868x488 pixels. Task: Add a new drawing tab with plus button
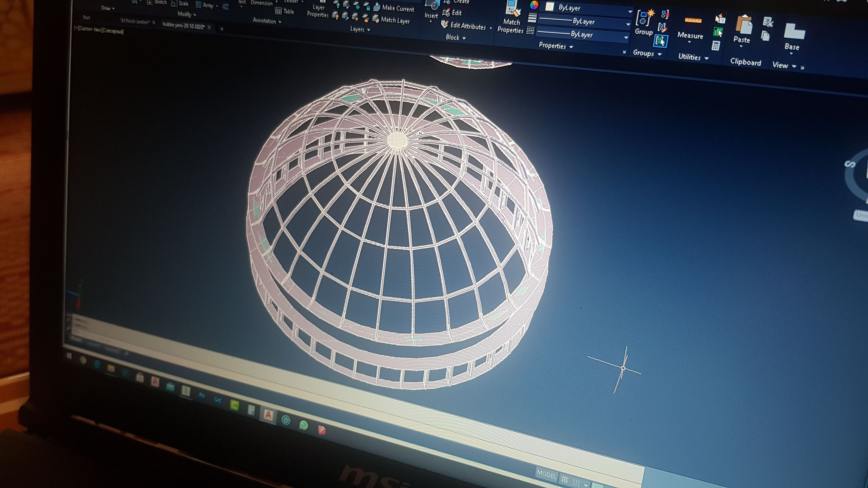222,29
